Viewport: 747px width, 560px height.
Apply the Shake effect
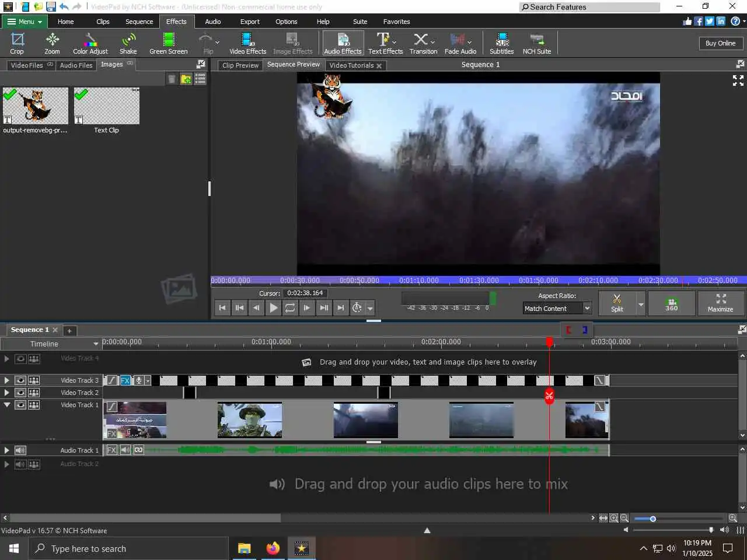pyautogui.click(x=128, y=44)
